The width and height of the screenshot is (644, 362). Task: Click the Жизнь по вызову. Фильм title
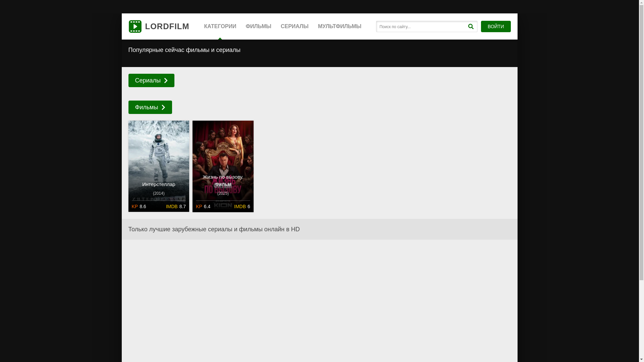tap(223, 181)
